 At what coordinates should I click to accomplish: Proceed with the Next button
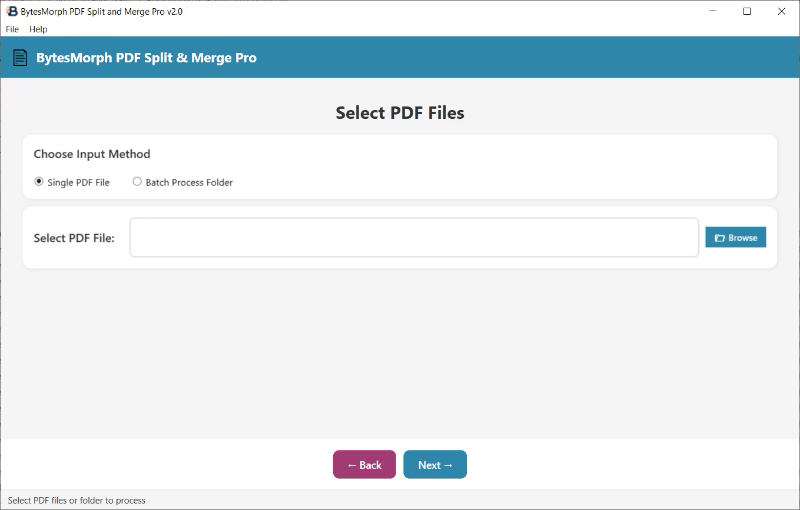435,465
